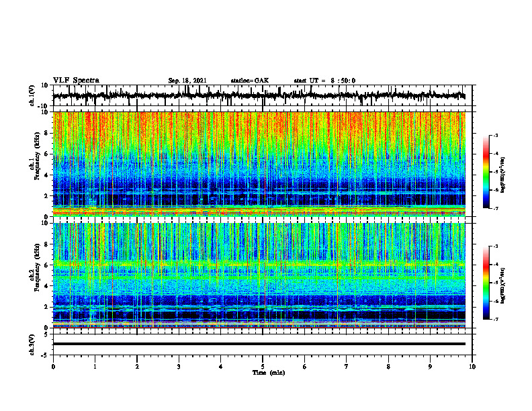This screenshot has height=411, width=532.
Task: Click the "4" kHz tick on ch.1 spectrogram axis
Action: [46, 175]
